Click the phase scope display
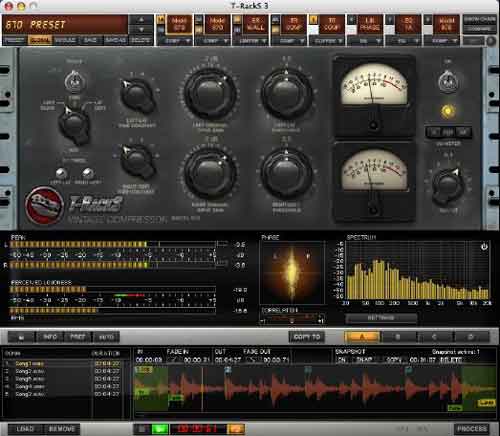The image size is (500, 436). pos(292,272)
